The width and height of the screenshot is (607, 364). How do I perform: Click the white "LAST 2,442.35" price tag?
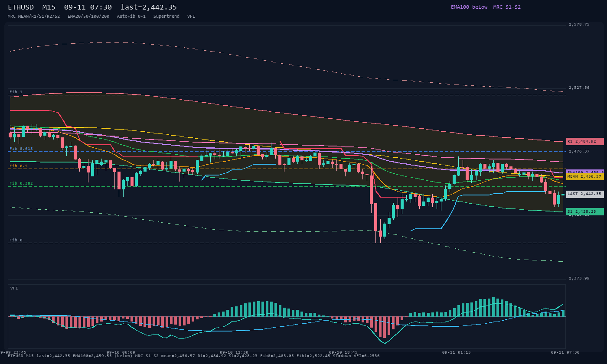point(585,194)
